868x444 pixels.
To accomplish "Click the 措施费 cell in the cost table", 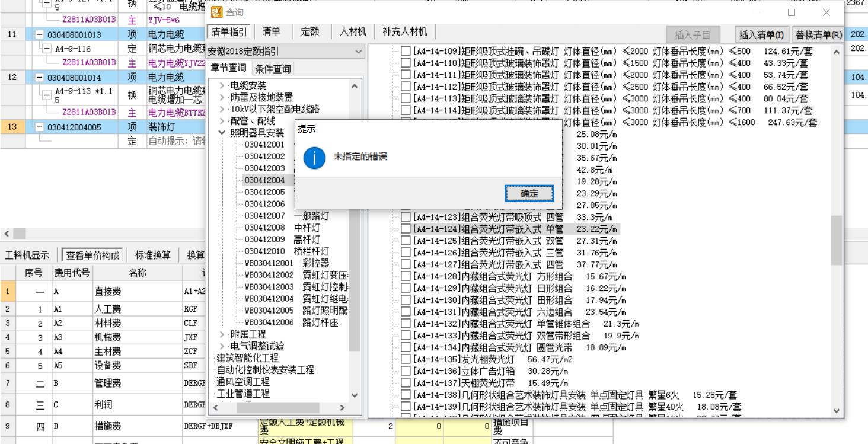I will (137, 426).
